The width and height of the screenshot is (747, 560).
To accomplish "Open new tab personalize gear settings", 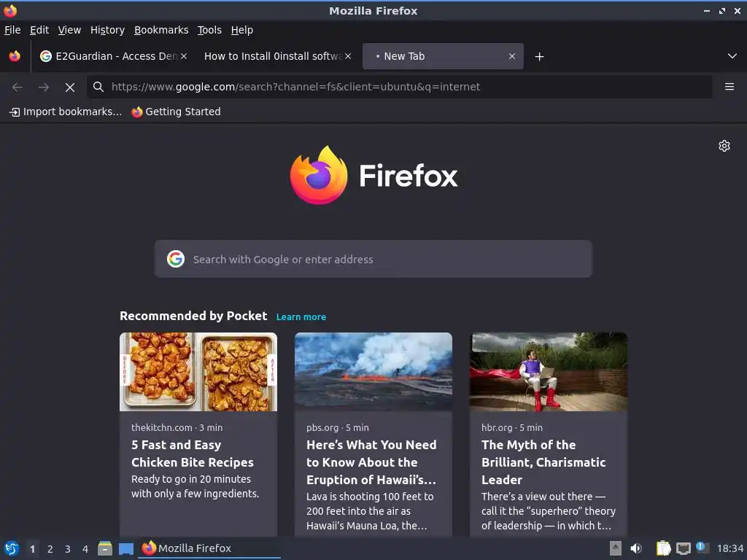I will point(724,146).
